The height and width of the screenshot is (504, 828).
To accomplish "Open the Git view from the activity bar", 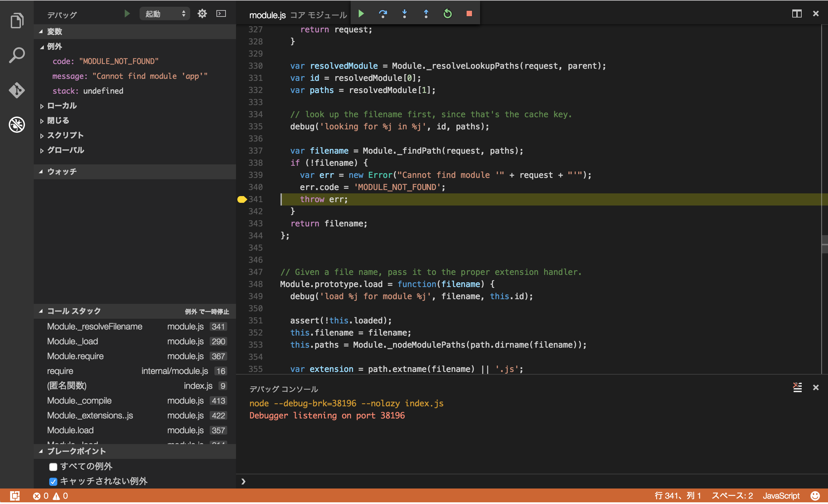I will point(17,90).
